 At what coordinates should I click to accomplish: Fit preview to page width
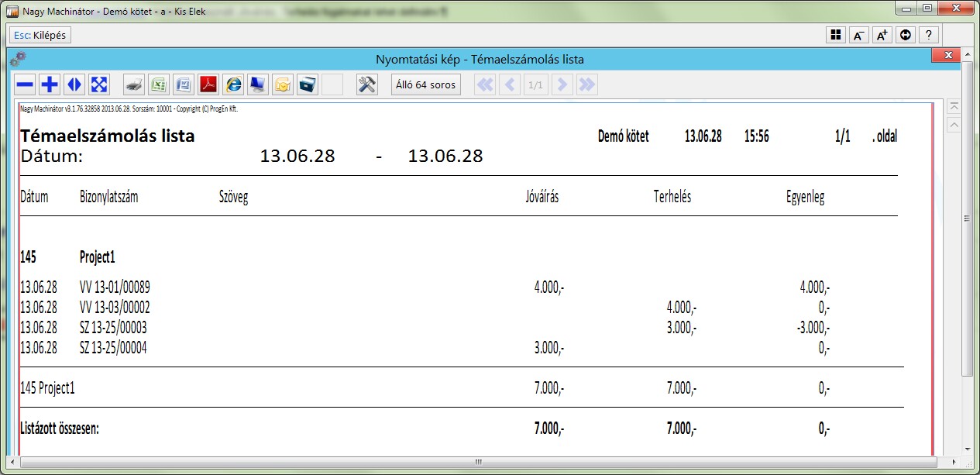point(75,84)
